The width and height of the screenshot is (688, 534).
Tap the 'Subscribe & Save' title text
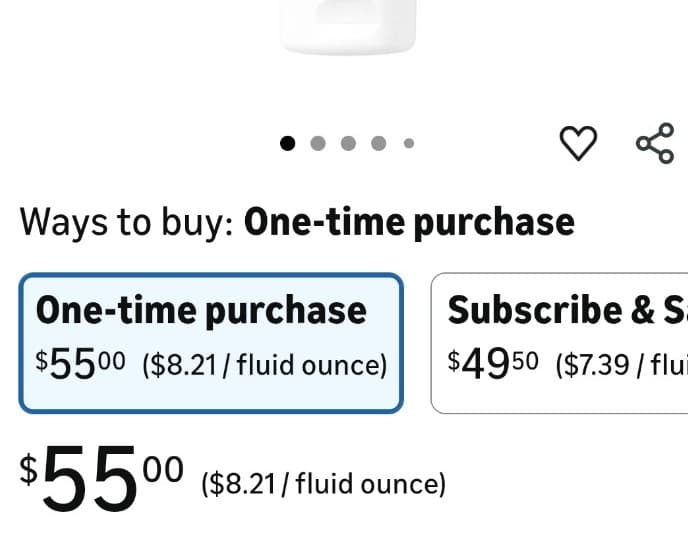[x=567, y=310]
